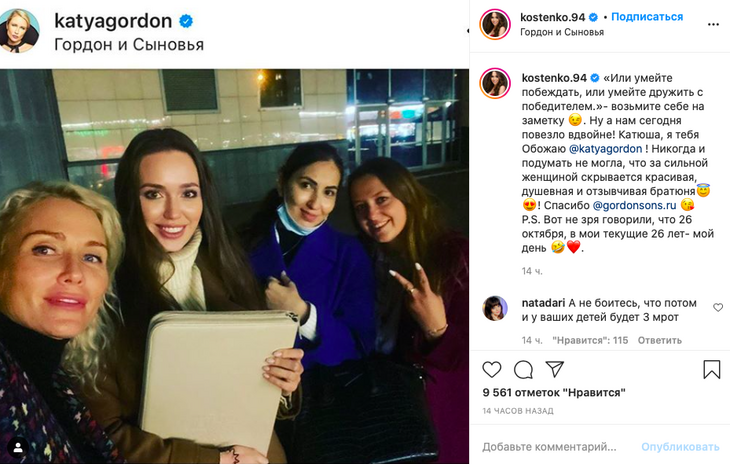Open comments via the speech bubble icon
Viewport: 730px width, 464px height.
pyautogui.click(x=523, y=370)
